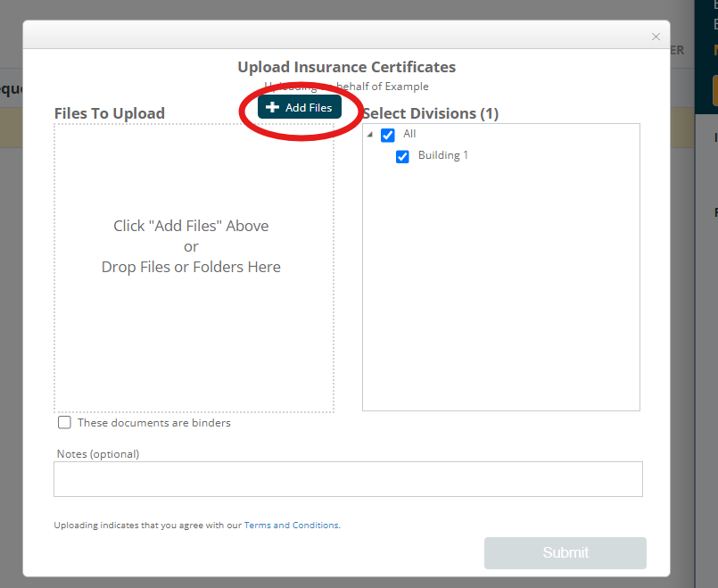Close the Upload Insurance Certificates dialog
Viewport: 718px width, 588px height.
point(656,37)
